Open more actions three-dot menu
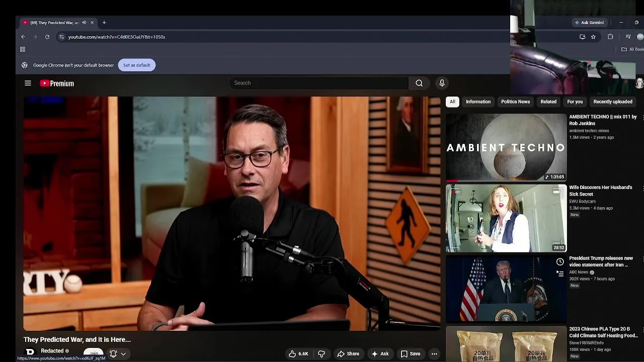This screenshot has width=644, height=362. tap(434, 354)
